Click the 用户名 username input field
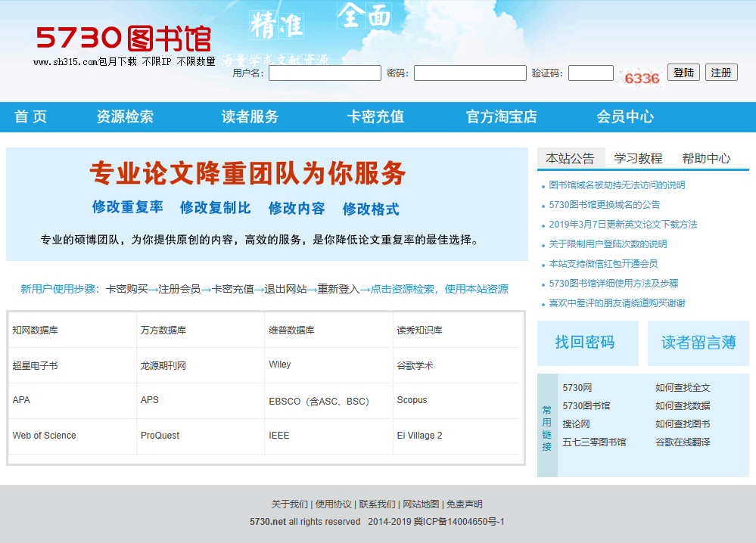The height and width of the screenshot is (543, 756). point(324,73)
